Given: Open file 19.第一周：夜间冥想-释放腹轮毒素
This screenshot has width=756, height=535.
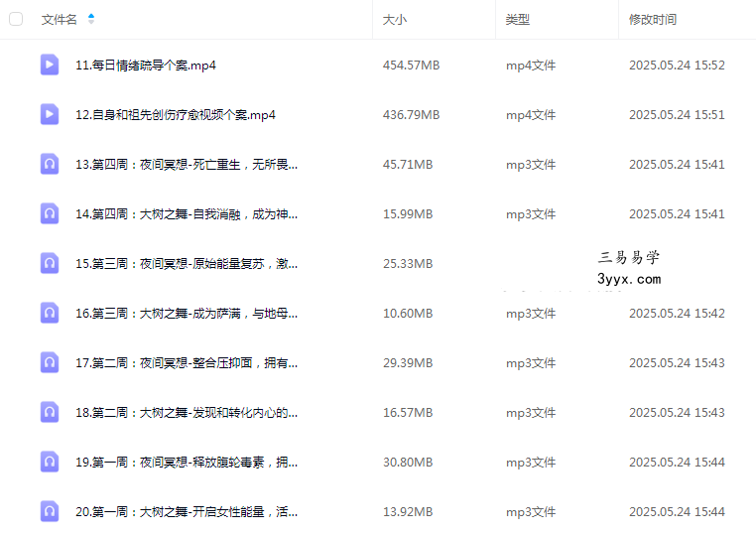Looking at the screenshot, I should click(x=187, y=463).
